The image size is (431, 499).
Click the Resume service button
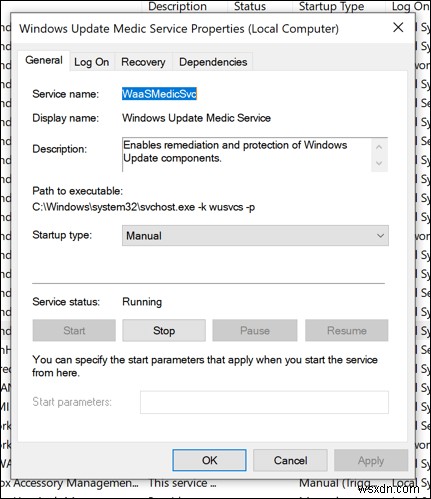[347, 331]
